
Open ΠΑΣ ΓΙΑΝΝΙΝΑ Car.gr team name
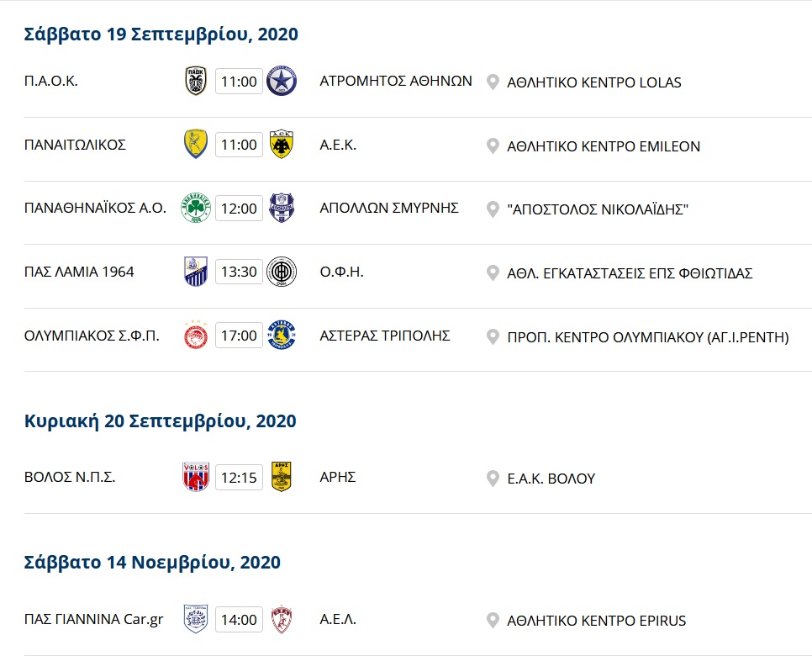click(94, 619)
